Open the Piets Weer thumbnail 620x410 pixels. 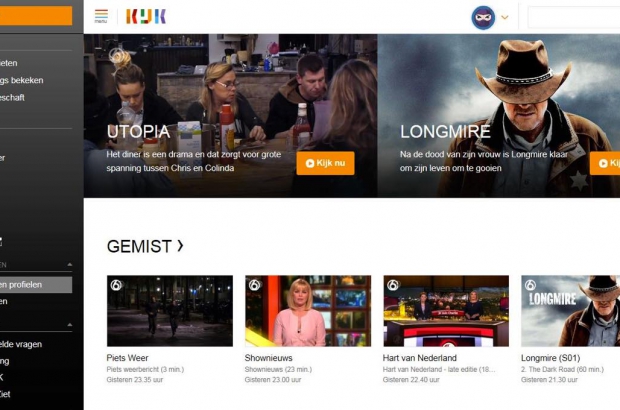coord(170,311)
